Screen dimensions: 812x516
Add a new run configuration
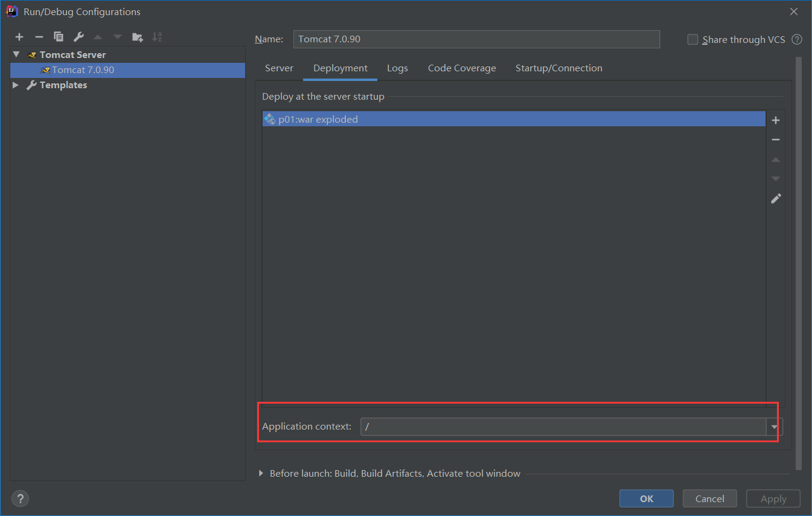[x=19, y=37]
